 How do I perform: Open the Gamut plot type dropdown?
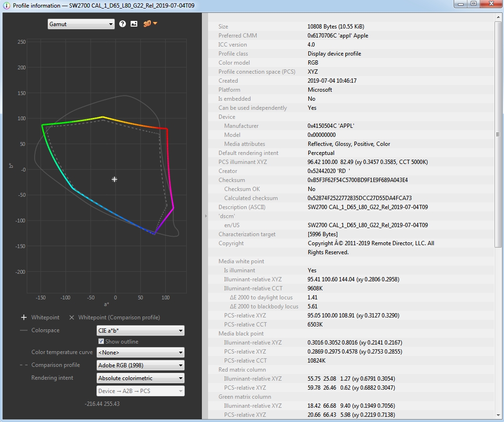(81, 24)
